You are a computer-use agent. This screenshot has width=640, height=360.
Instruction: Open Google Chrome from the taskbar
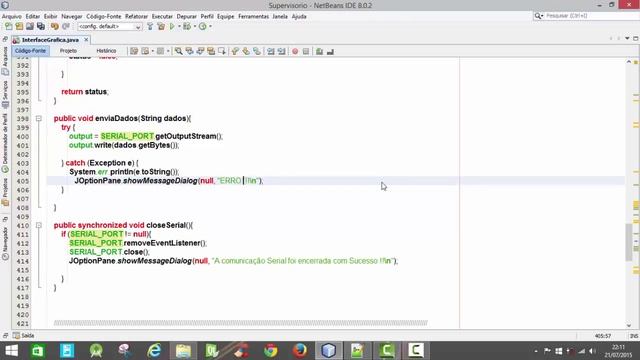coord(270,351)
